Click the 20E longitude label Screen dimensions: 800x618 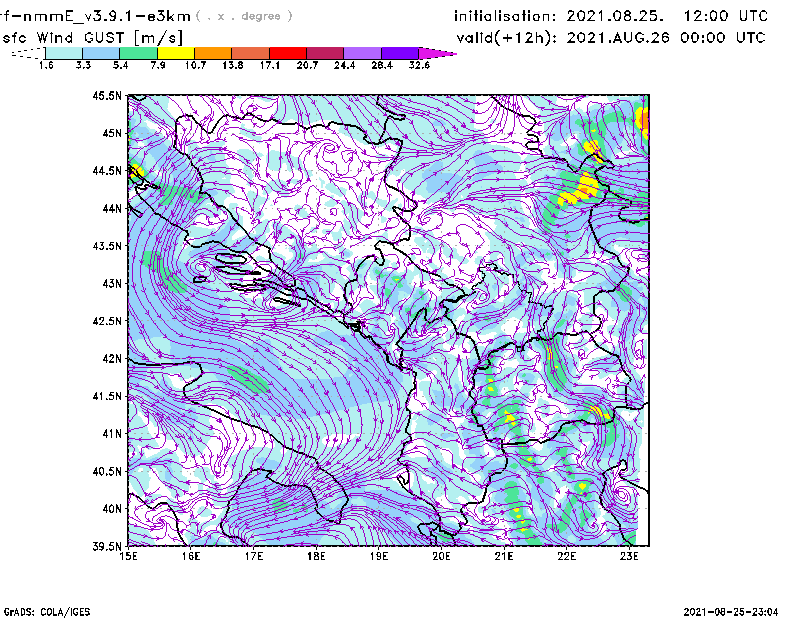pos(441,556)
